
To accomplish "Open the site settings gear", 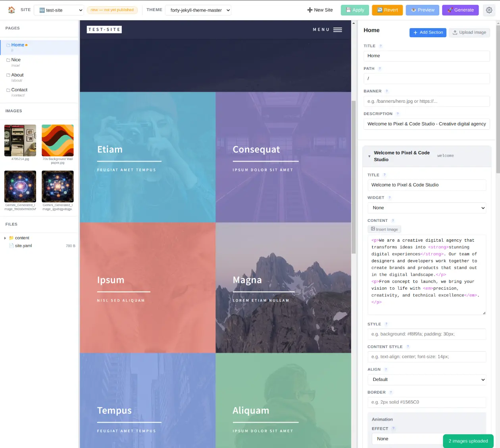I will pos(489,10).
